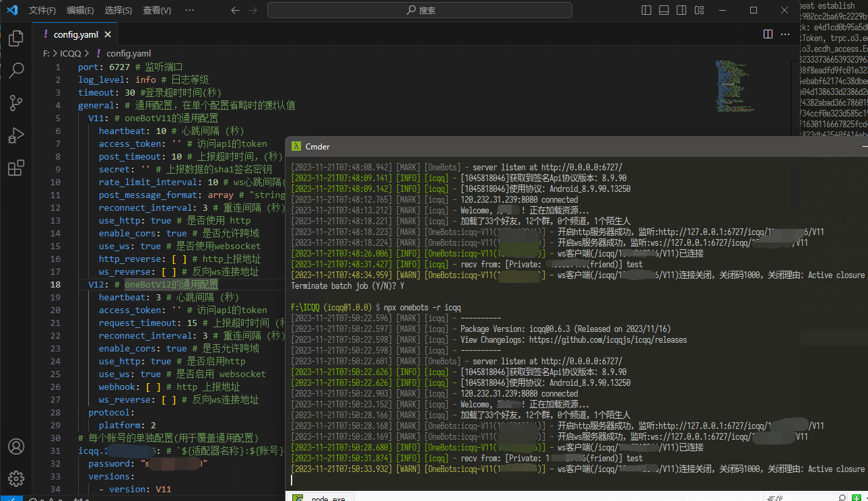Click 'request_timeout: 15' on line 21
Image resolution: width=868 pixels, height=501 pixels.
148,323
